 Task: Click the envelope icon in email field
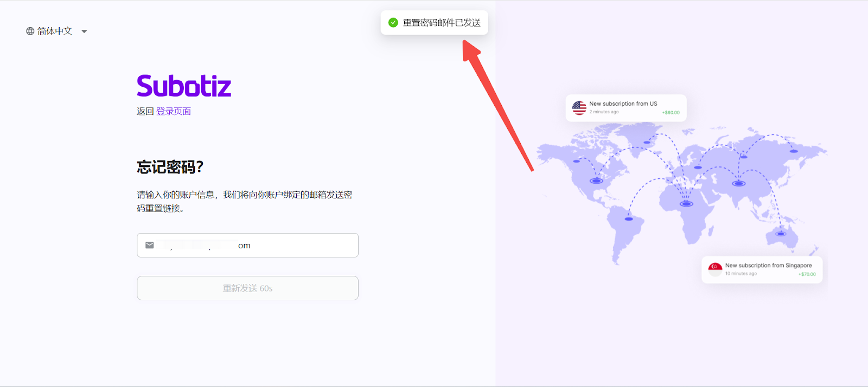(150, 246)
